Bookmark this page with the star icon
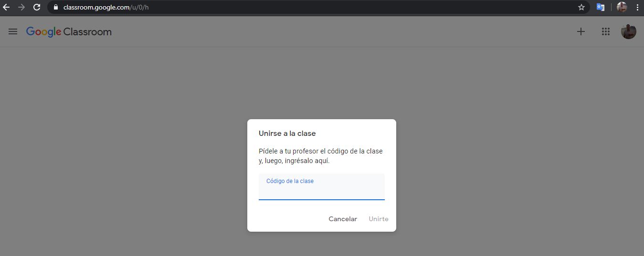 [581, 7]
